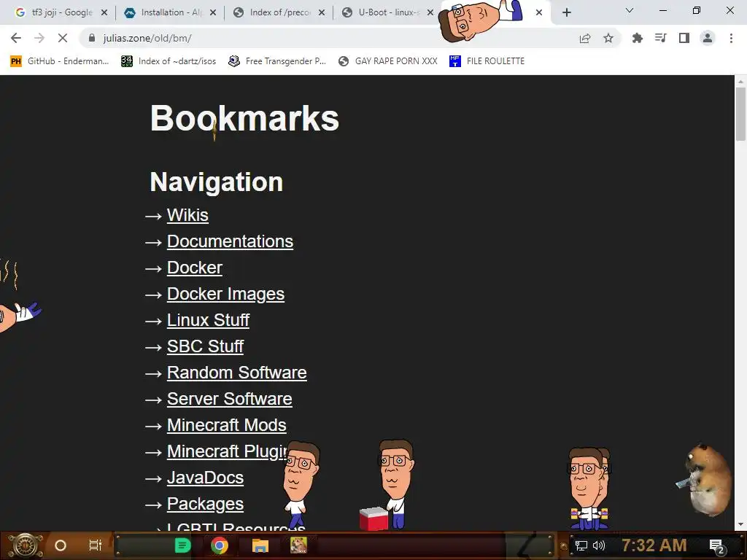The image size is (747, 560).
Task: Close the tf3 joji Google tab
Action: pyautogui.click(x=104, y=12)
